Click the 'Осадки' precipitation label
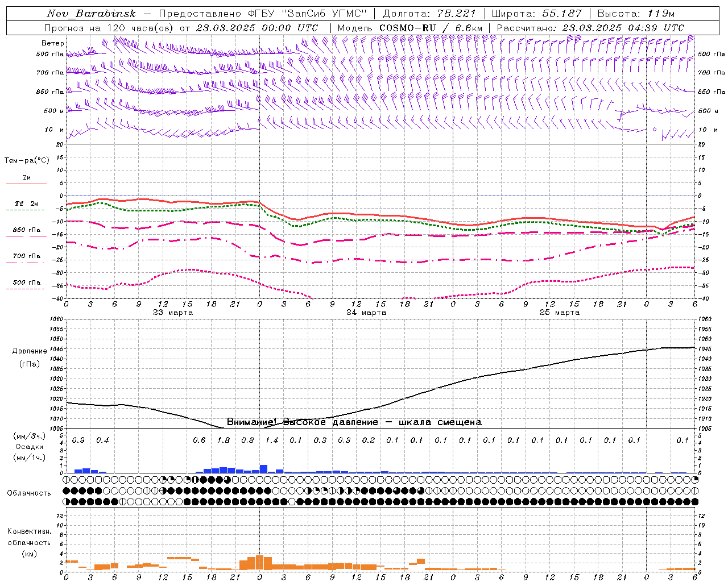The image size is (728, 582). 30,447
